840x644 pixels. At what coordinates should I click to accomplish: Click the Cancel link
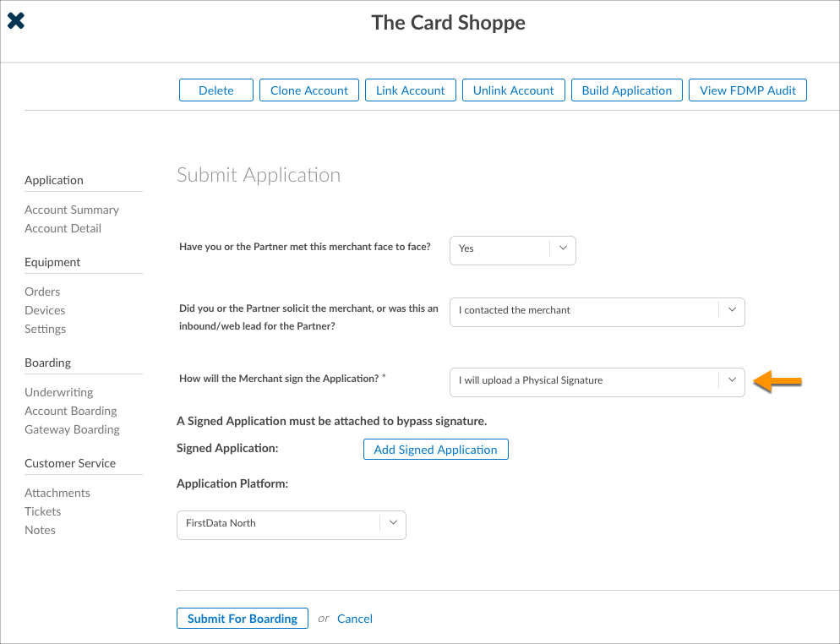click(x=355, y=619)
